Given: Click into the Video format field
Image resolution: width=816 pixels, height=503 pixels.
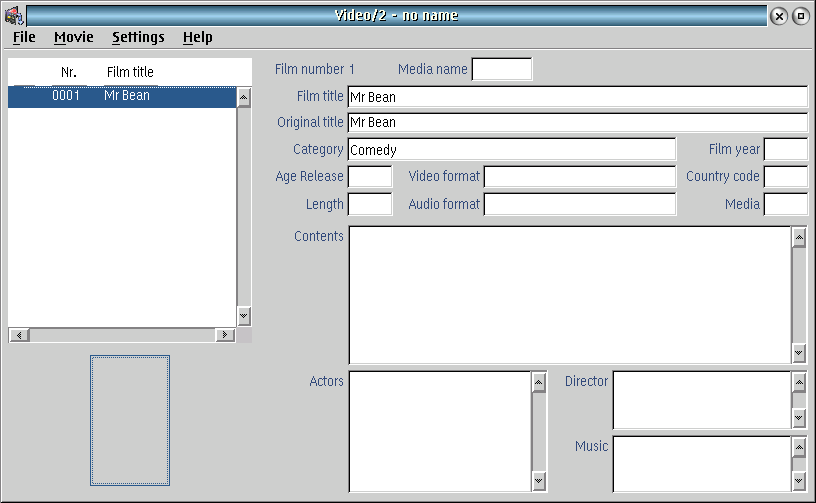Looking at the screenshot, I should pos(580,176).
